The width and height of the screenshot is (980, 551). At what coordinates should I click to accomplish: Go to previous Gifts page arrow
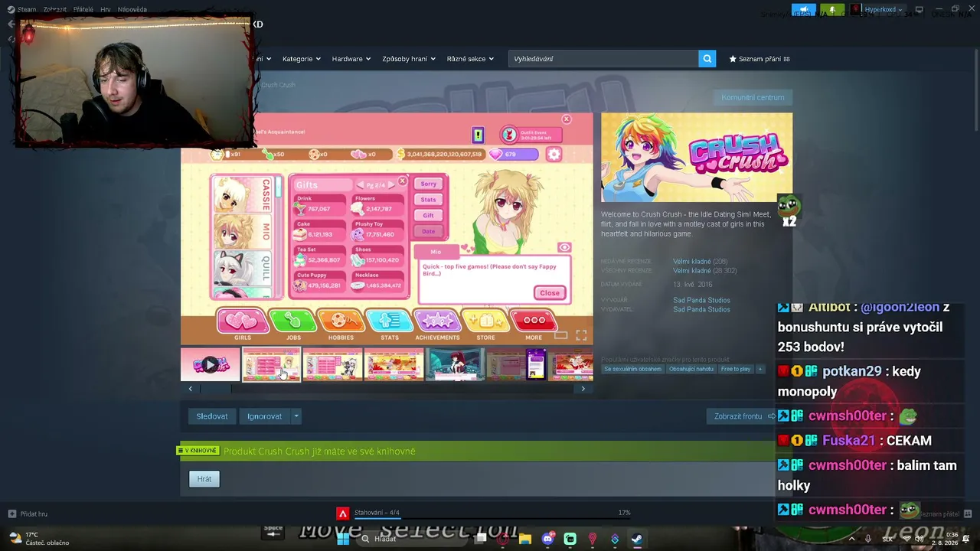click(361, 184)
